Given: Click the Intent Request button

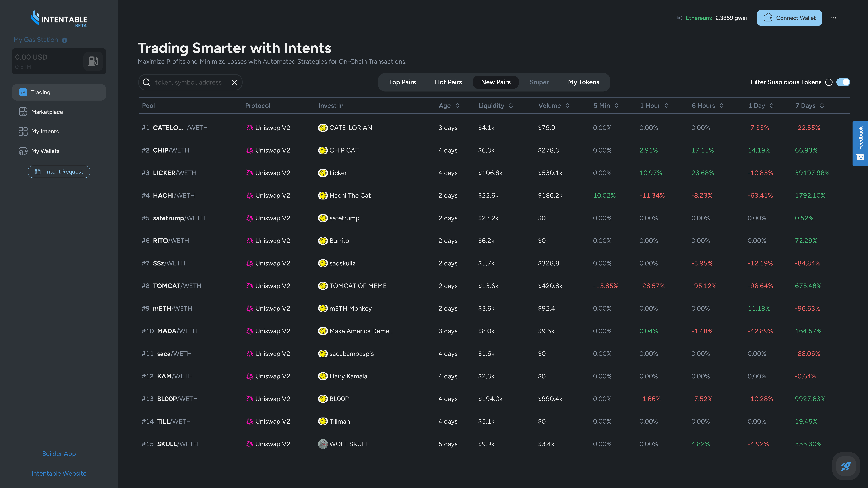Looking at the screenshot, I should pos(59,172).
